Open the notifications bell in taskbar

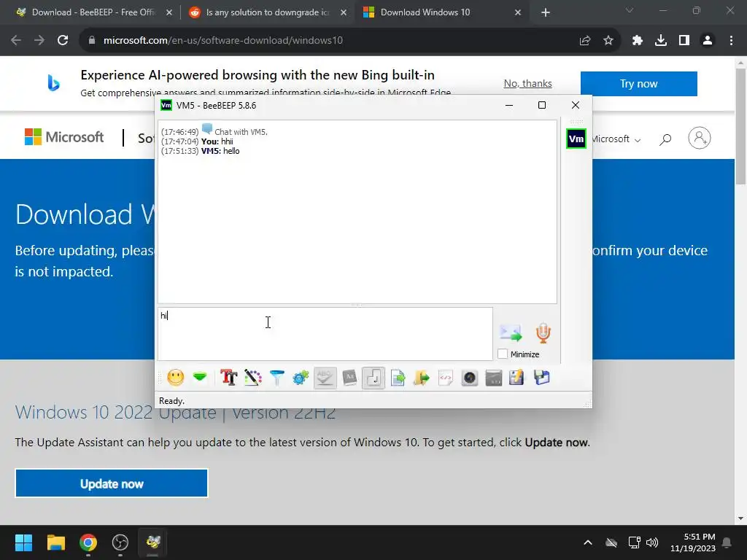[x=727, y=542]
